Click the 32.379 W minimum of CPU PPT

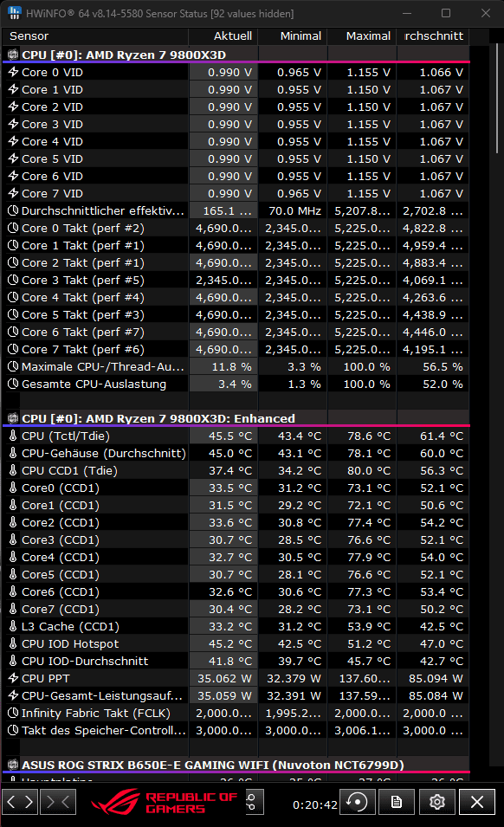[x=294, y=678]
